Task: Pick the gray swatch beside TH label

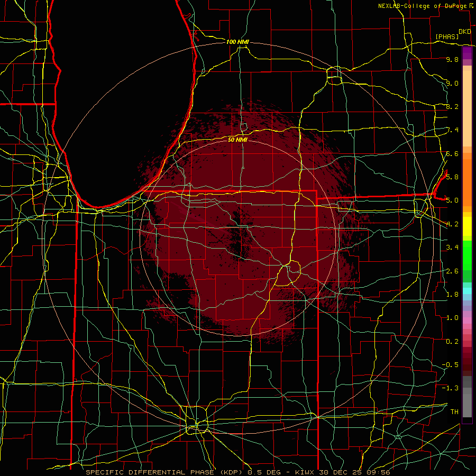Action: (x=467, y=407)
